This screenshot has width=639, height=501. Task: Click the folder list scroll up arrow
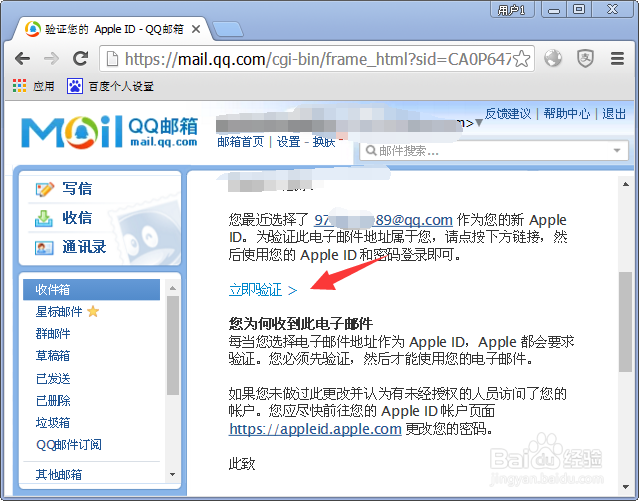click(172, 288)
